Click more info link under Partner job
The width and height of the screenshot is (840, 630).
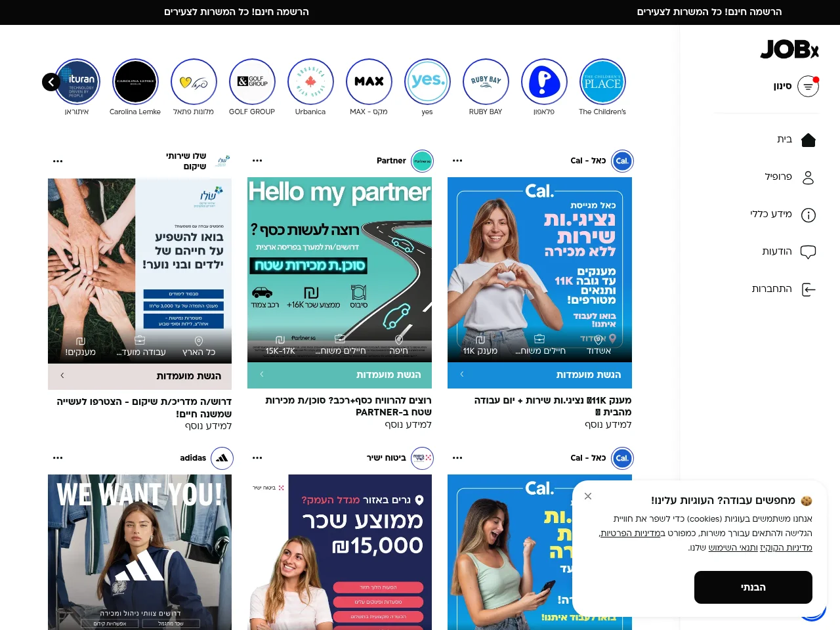tap(408, 425)
